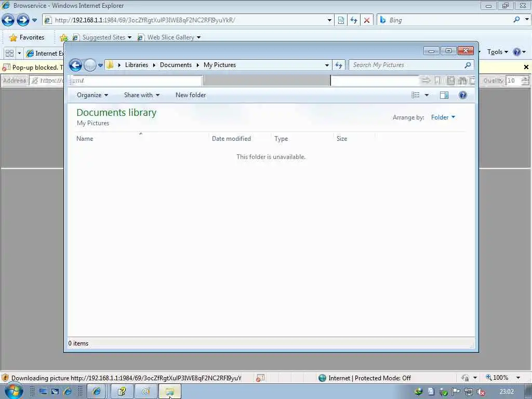
Task: Click the network tray icon
Action: (469, 392)
